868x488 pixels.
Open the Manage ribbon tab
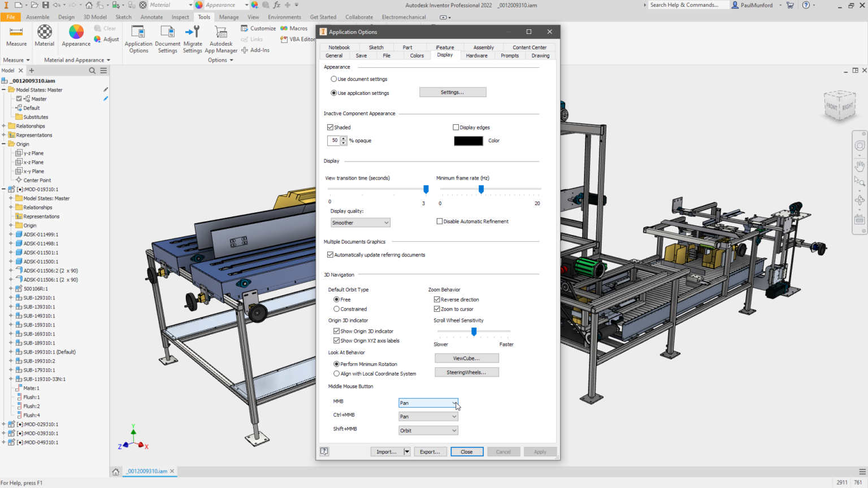(x=229, y=17)
